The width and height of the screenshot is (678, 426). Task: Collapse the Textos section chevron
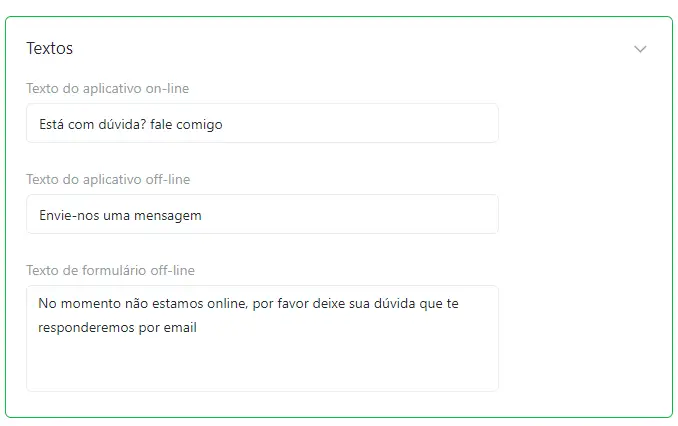click(640, 49)
